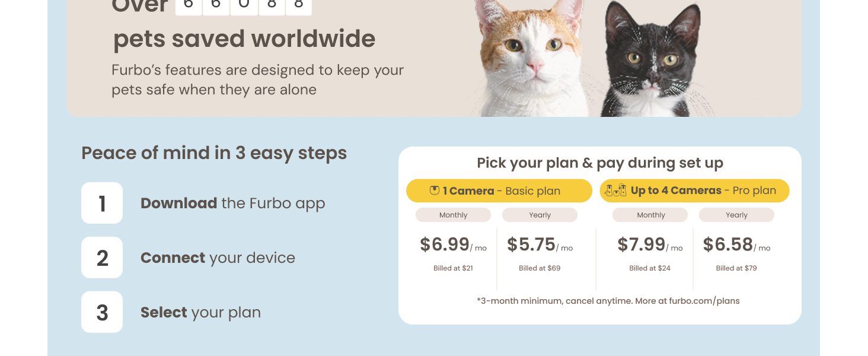Click the step 2 number tile
This screenshot has width=868, height=356.
click(102, 258)
